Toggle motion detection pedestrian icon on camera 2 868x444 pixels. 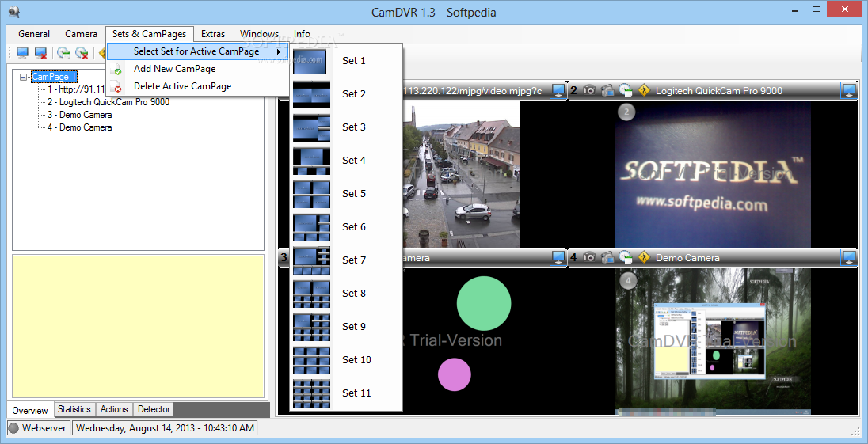(644, 90)
